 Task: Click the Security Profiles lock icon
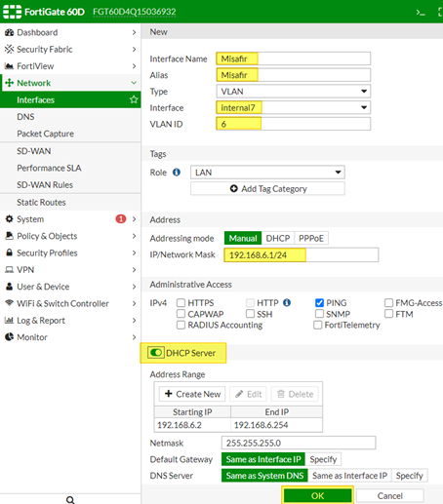(9, 252)
